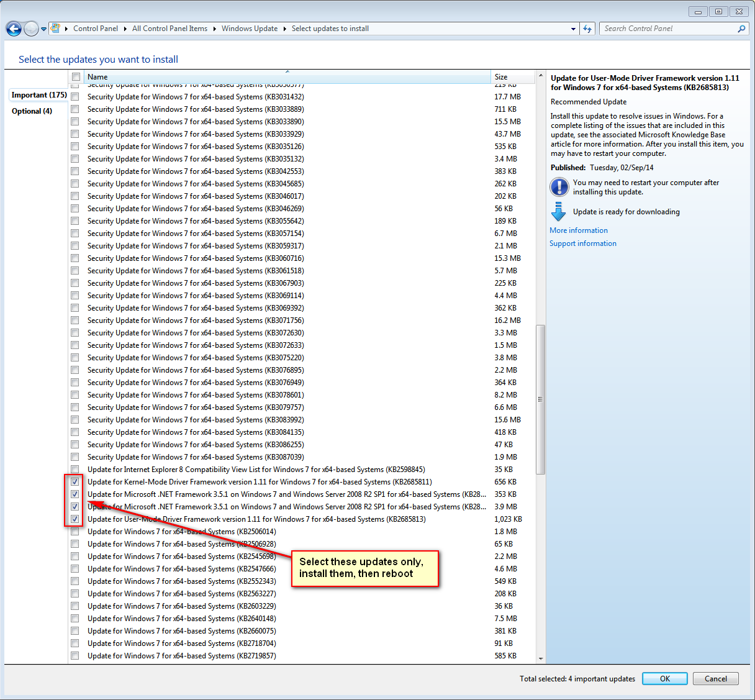The height and width of the screenshot is (700, 755).
Task: Expand the All Control Panel Items breadcrumb arrow
Action: tap(215, 29)
